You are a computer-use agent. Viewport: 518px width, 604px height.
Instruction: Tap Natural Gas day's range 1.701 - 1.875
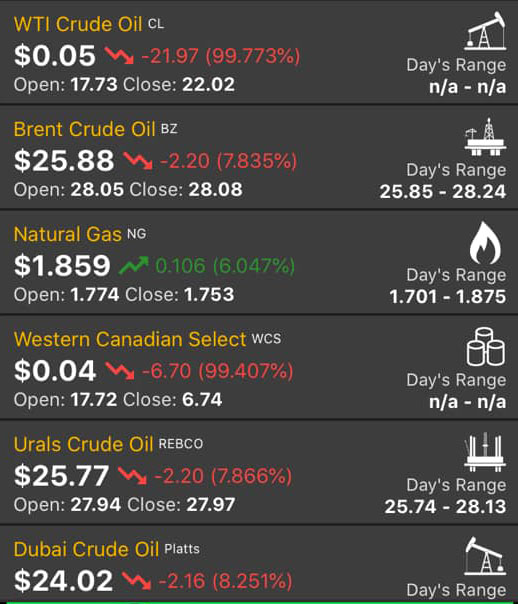click(448, 297)
